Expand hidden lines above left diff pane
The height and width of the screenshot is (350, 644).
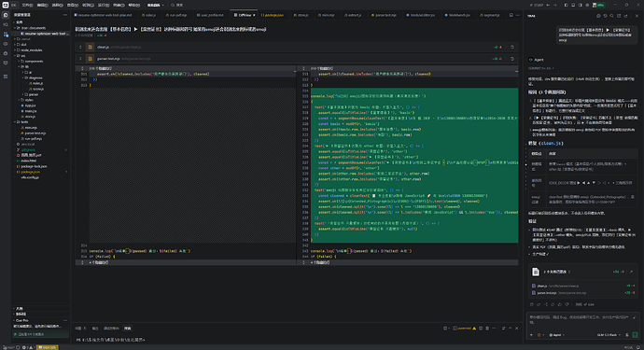point(82,69)
